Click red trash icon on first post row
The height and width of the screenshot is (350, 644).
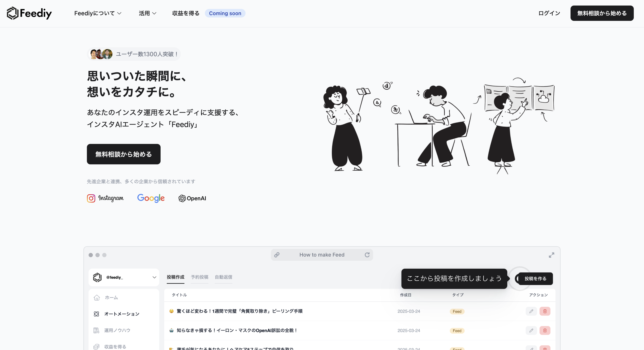(x=545, y=311)
